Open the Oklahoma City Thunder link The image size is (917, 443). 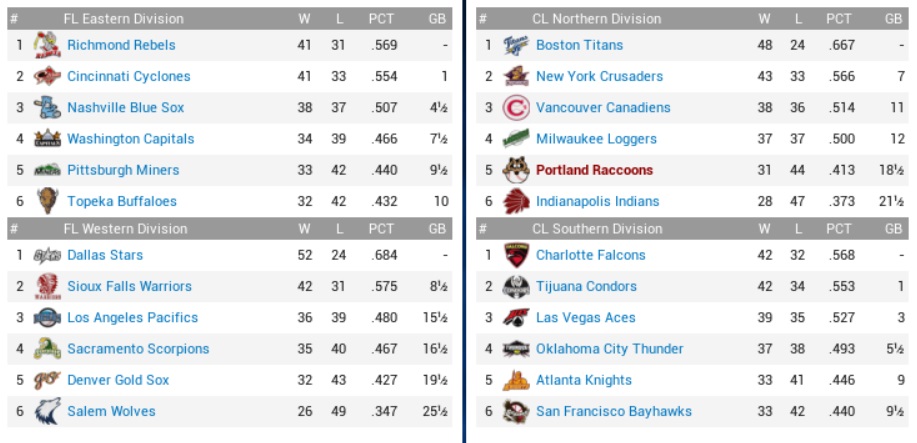609,349
